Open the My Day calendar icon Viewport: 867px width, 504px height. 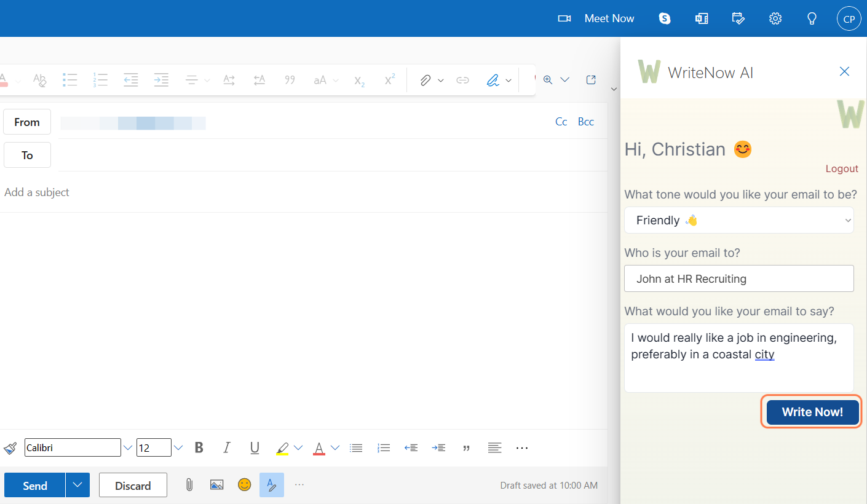click(738, 18)
